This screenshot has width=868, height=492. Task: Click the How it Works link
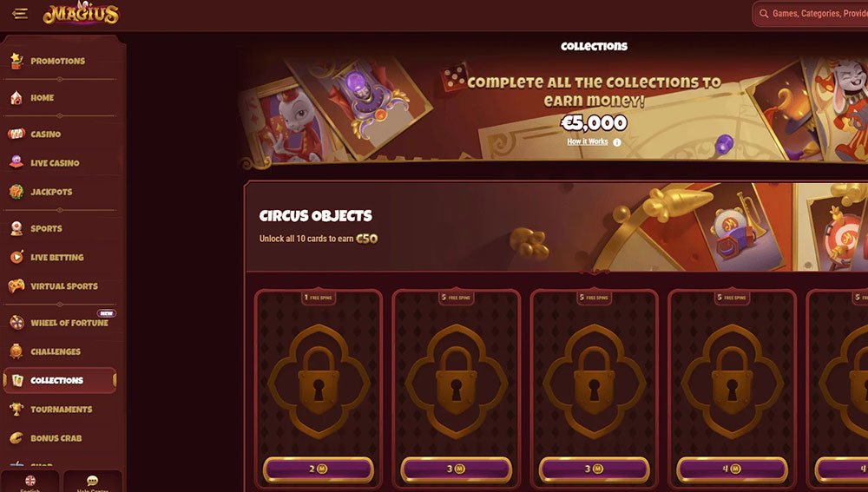pyautogui.click(x=588, y=141)
